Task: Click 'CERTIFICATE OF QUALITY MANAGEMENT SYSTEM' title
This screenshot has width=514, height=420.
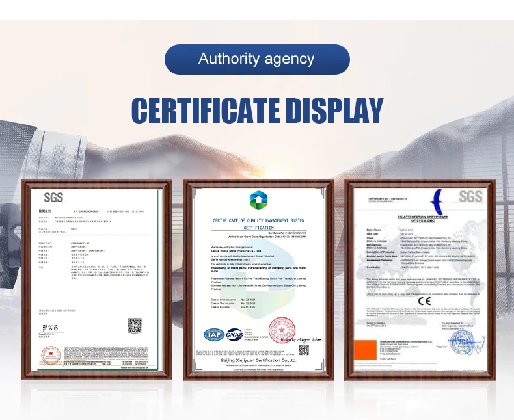Action: tap(258, 221)
